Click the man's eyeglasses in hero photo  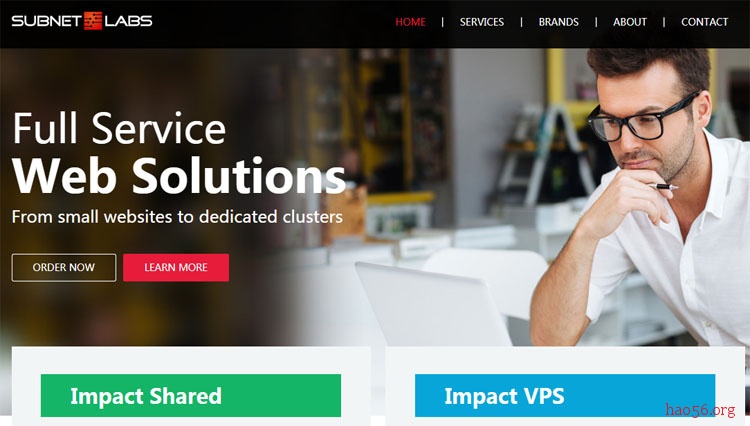pyautogui.click(x=641, y=119)
